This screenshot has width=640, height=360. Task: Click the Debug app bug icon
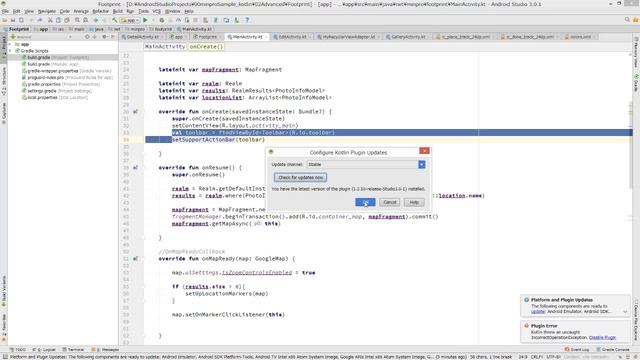tap(162, 20)
